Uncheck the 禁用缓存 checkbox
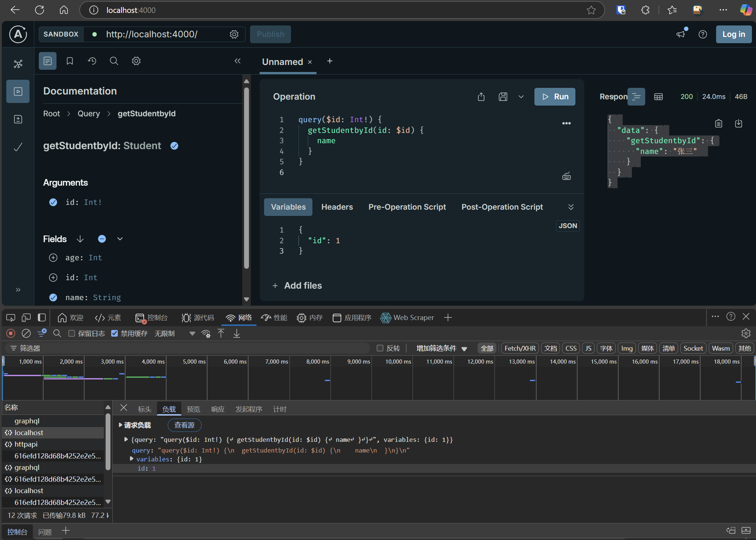Viewport: 756px width, 540px height. click(114, 333)
